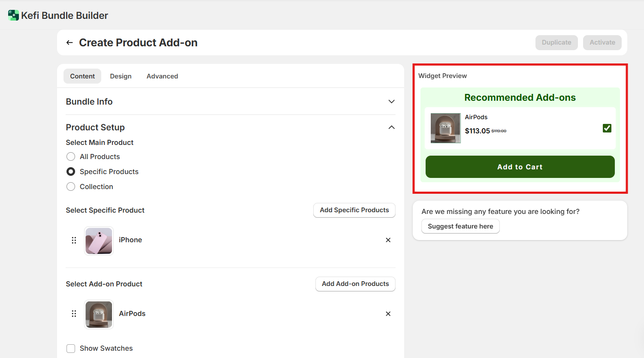Click the Suggest feature here button
The image size is (644, 358).
[460, 226]
